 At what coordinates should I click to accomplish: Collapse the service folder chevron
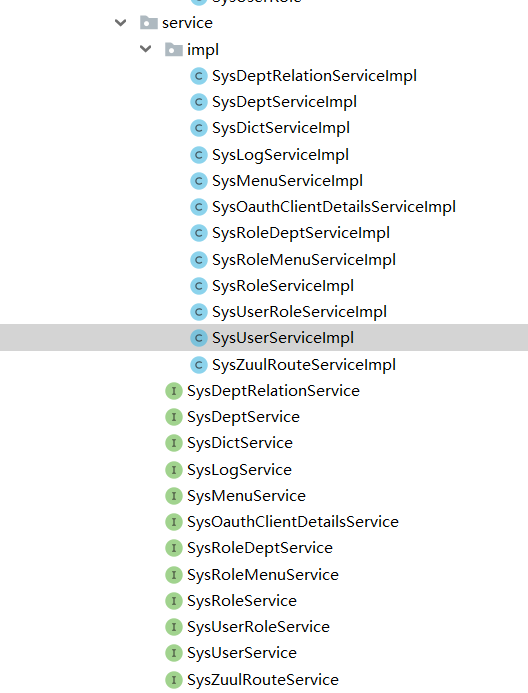pyautogui.click(x=121, y=23)
